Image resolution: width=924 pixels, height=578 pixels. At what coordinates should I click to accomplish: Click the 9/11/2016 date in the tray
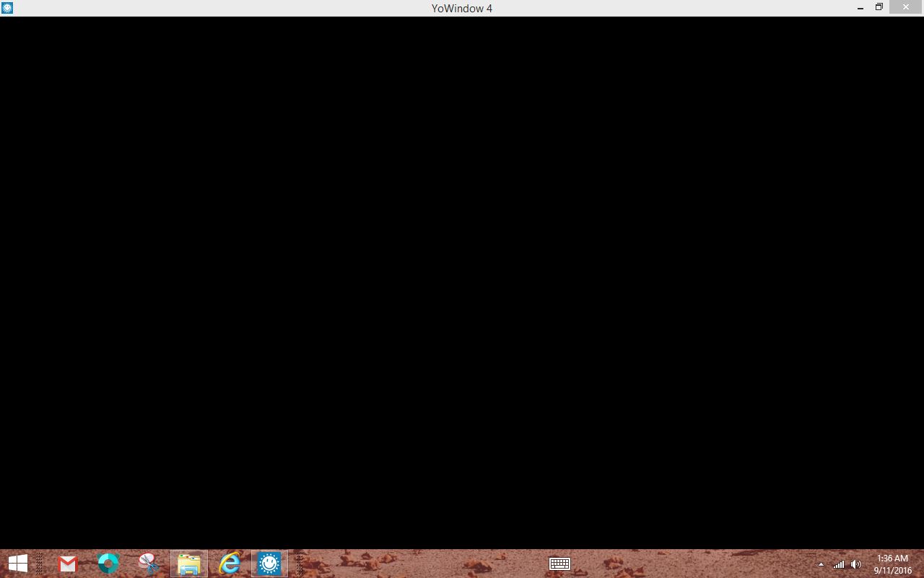click(x=892, y=570)
